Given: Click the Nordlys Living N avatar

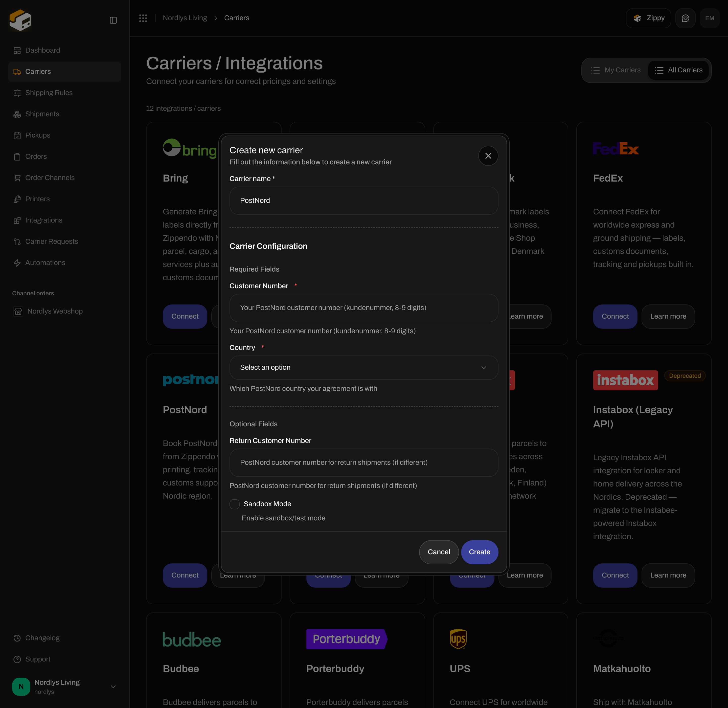Looking at the screenshot, I should [21, 687].
